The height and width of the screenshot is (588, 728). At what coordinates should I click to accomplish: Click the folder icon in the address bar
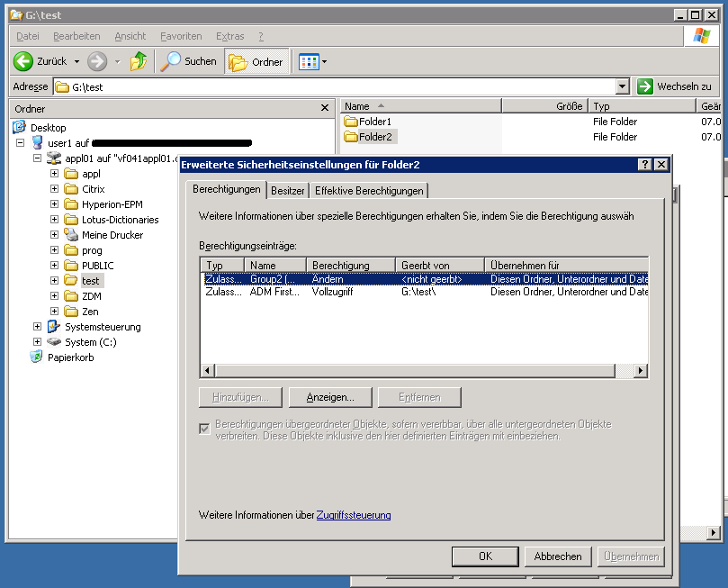point(62,86)
